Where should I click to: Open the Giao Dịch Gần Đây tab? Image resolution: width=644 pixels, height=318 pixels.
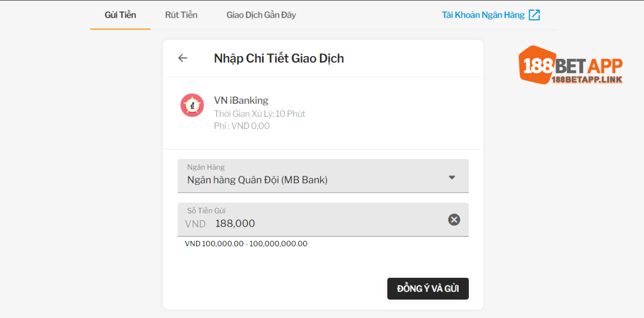pos(261,15)
